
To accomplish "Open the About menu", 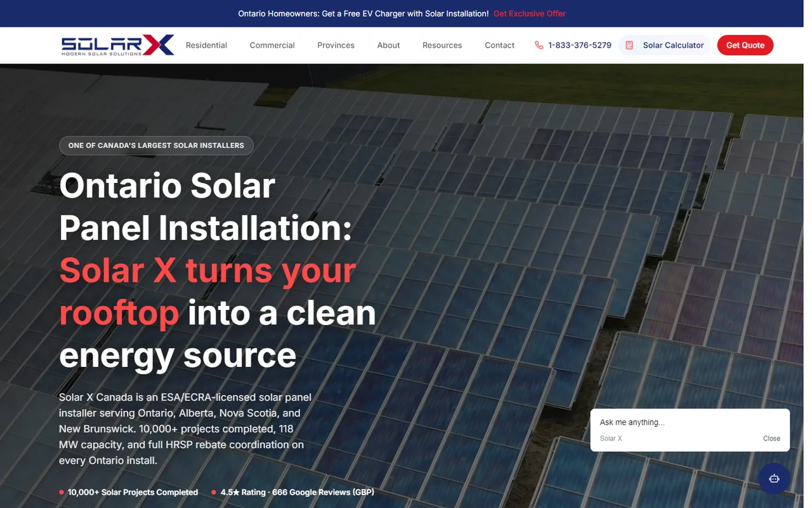I will tap(388, 45).
